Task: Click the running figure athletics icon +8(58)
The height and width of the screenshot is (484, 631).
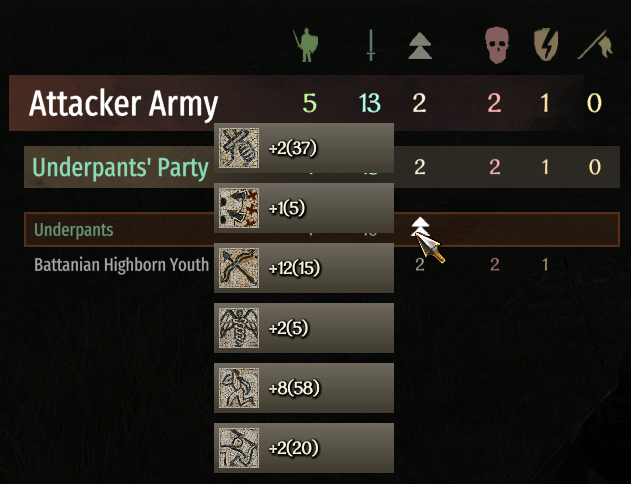Action: point(239,388)
